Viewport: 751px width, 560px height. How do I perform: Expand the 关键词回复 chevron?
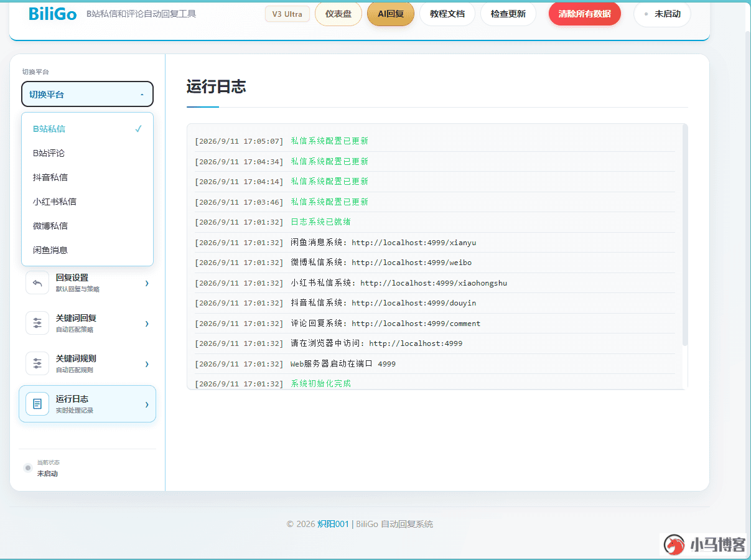[147, 324]
